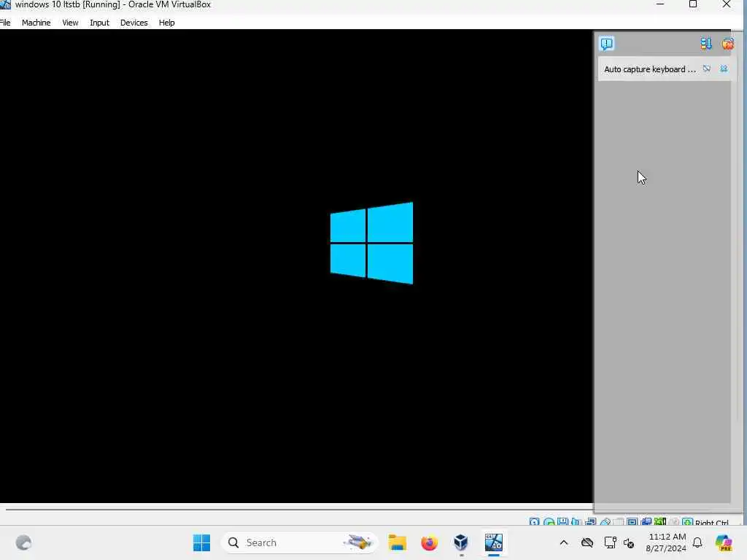Open the clock showing 11:12 AM
Image resolution: width=747 pixels, height=560 pixels.
(666, 542)
